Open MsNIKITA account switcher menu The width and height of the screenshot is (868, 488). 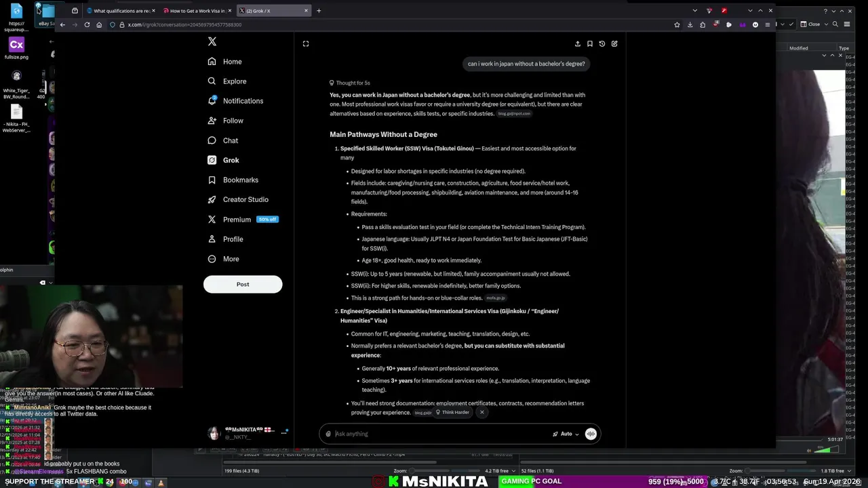(248, 432)
